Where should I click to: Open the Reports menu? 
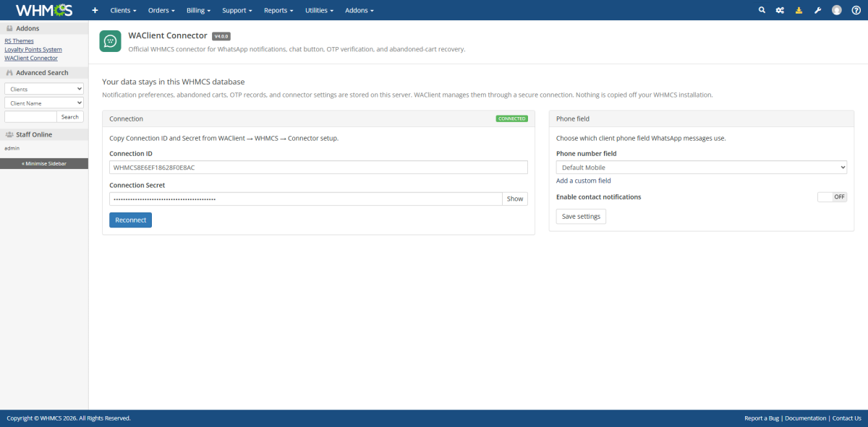278,11
